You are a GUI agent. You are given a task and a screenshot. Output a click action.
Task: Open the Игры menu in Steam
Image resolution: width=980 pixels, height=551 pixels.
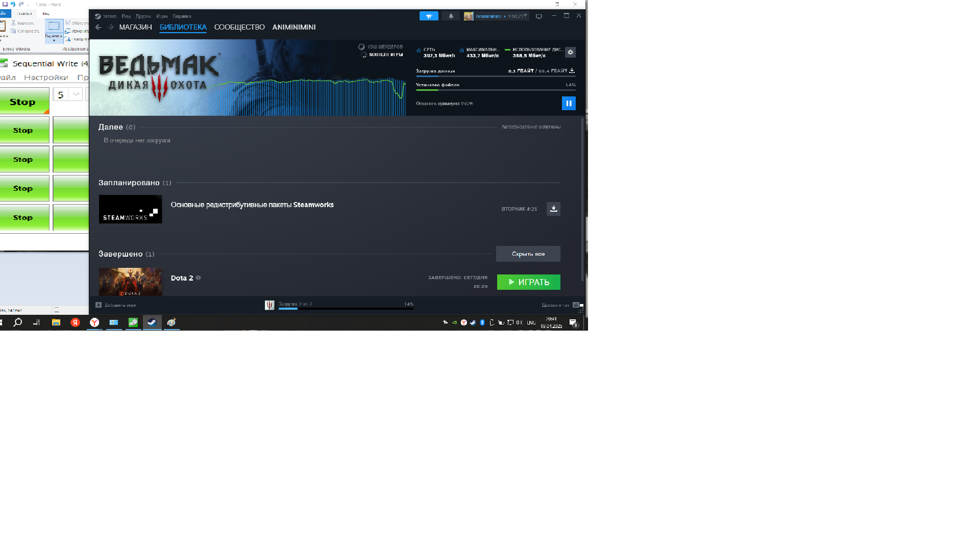(162, 16)
